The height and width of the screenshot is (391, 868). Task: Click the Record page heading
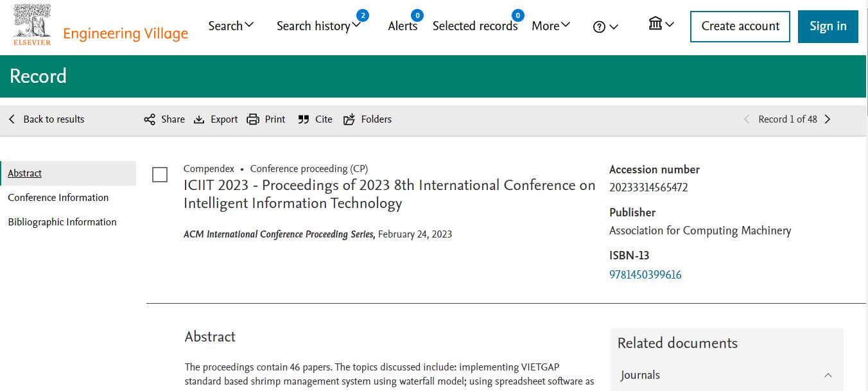(38, 76)
